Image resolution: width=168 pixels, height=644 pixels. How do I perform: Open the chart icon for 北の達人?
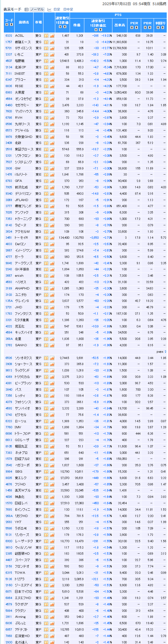52,642
